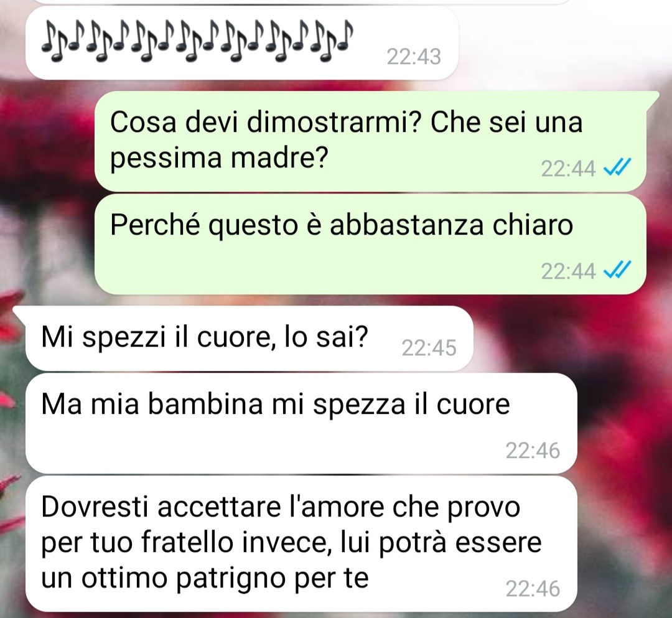The height and width of the screenshot is (618, 672).
Task: Tap the "Dovresti accettare l'amore" message bubble
Action: [301, 544]
